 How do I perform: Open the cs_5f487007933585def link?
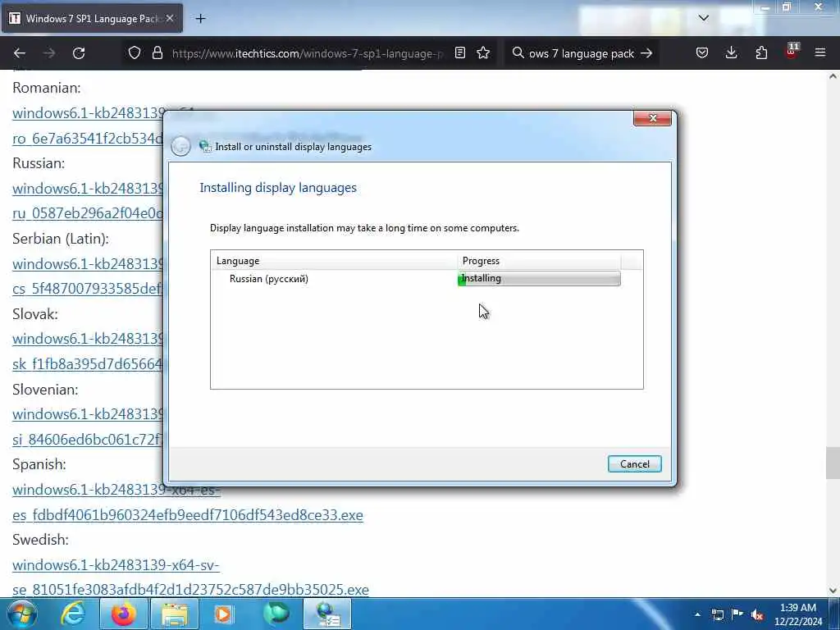click(x=87, y=289)
